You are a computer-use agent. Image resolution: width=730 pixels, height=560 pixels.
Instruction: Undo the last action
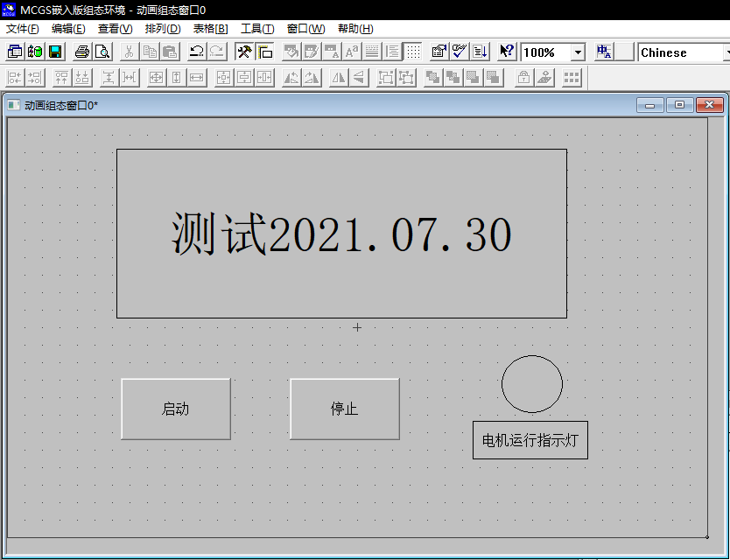pyautogui.click(x=199, y=52)
